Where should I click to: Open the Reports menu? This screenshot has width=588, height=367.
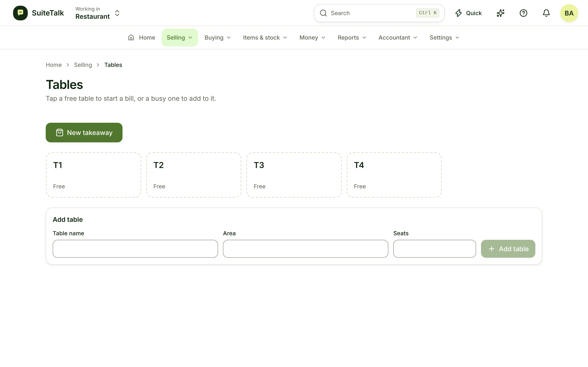click(x=352, y=37)
